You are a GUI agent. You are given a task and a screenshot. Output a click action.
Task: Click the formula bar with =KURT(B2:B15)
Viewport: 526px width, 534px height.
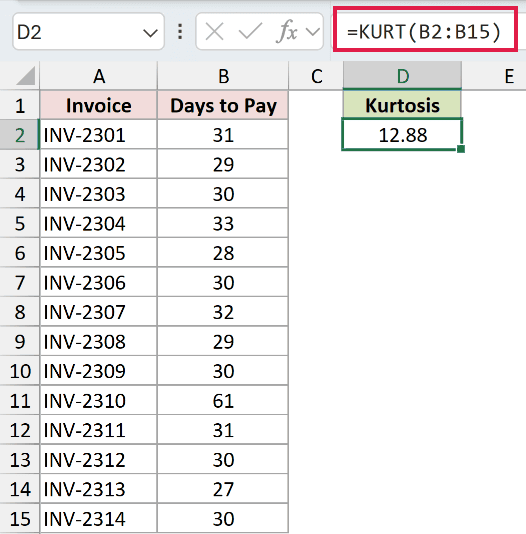425,31
